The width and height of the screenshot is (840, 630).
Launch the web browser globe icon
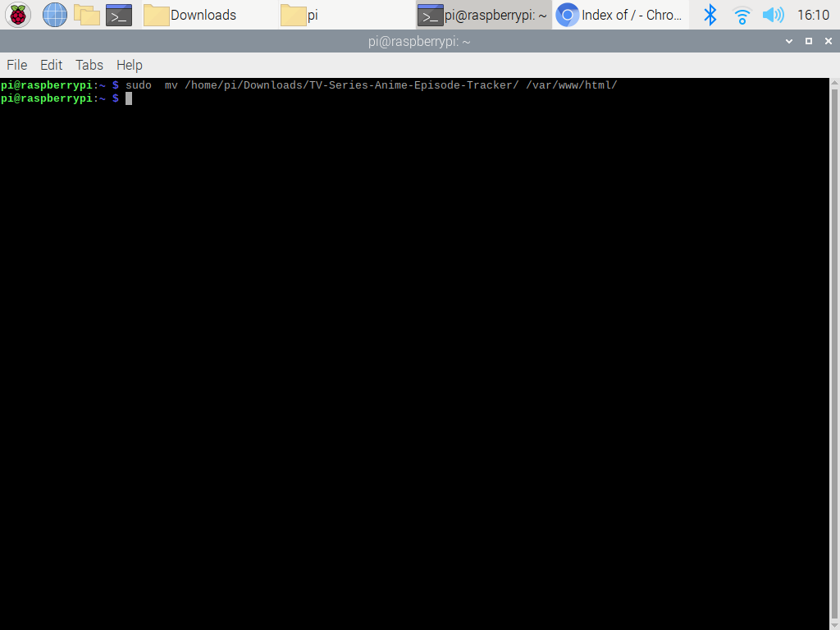[55, 15]
